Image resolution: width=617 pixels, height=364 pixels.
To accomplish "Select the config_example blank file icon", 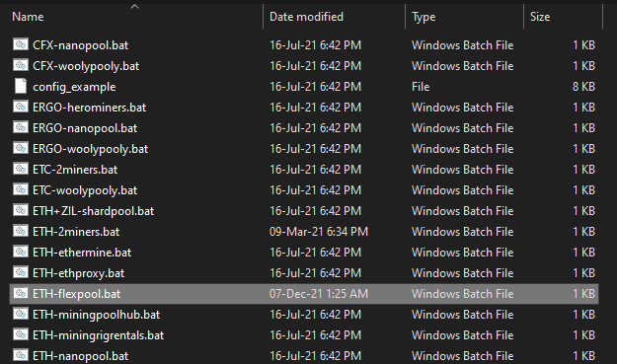I will click(x=21, y=86).
